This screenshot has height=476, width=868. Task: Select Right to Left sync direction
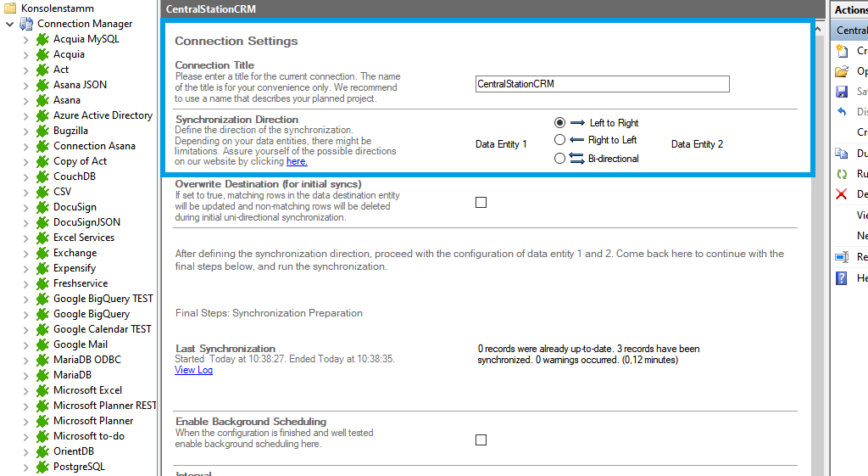(559, 140)
